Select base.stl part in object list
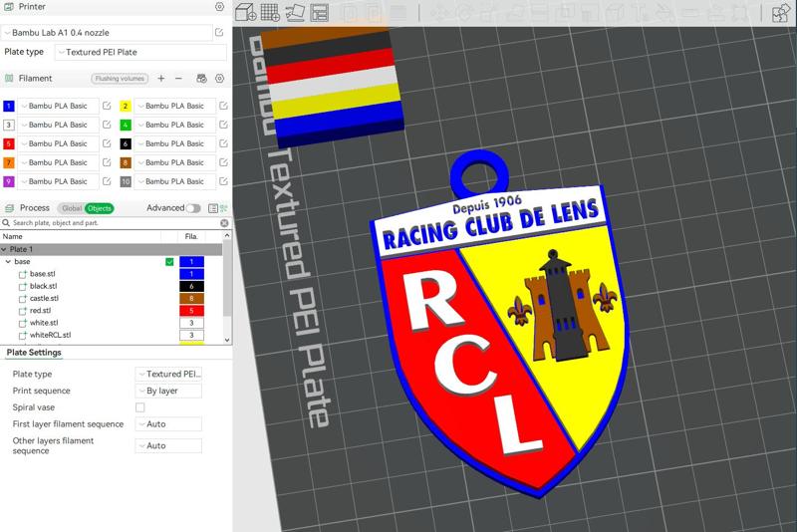797x532 pixels. coord(43,274)
